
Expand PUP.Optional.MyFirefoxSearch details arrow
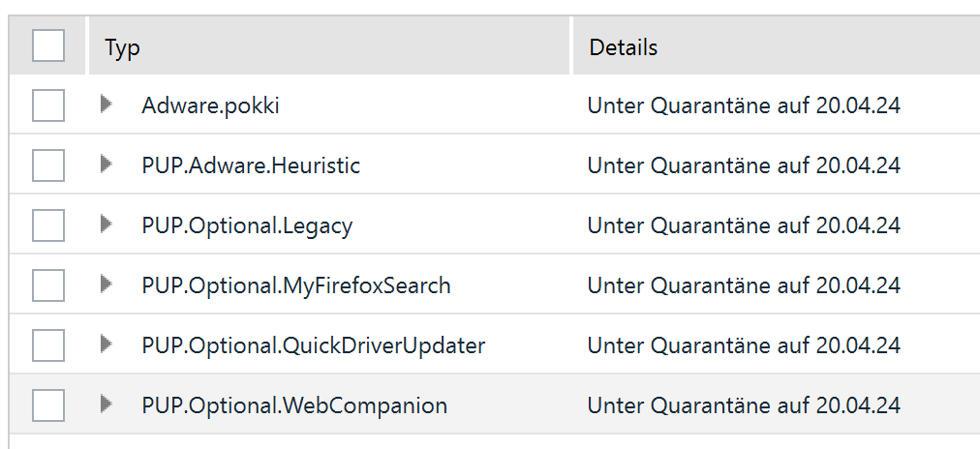click(x=107, y=284)
